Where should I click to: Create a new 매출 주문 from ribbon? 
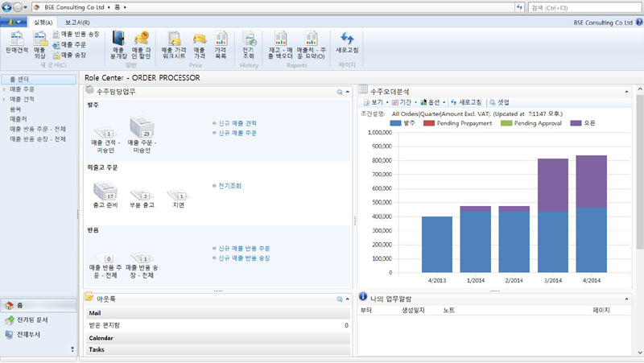pos(69,44)
